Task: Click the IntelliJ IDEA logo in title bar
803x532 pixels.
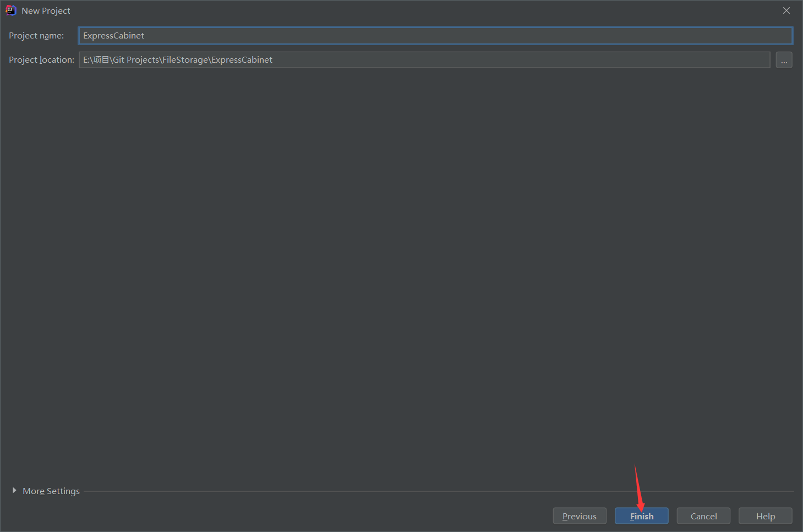Action: coord(11,10)
